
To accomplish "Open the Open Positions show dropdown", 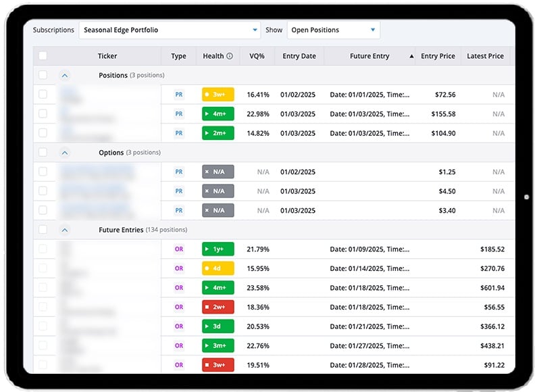I will (x=333, y=30).
